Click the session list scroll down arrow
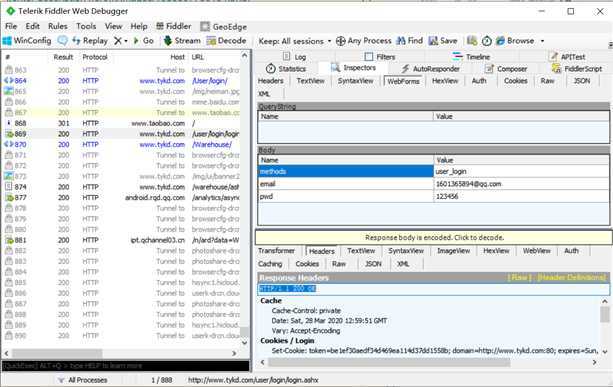Screen dimensions: 613x387 tap(245, 343)
